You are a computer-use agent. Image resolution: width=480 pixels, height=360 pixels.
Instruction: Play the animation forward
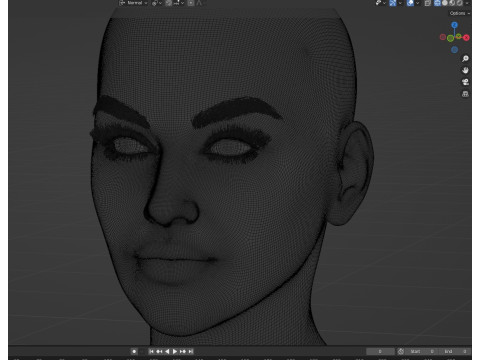[175, 351]
